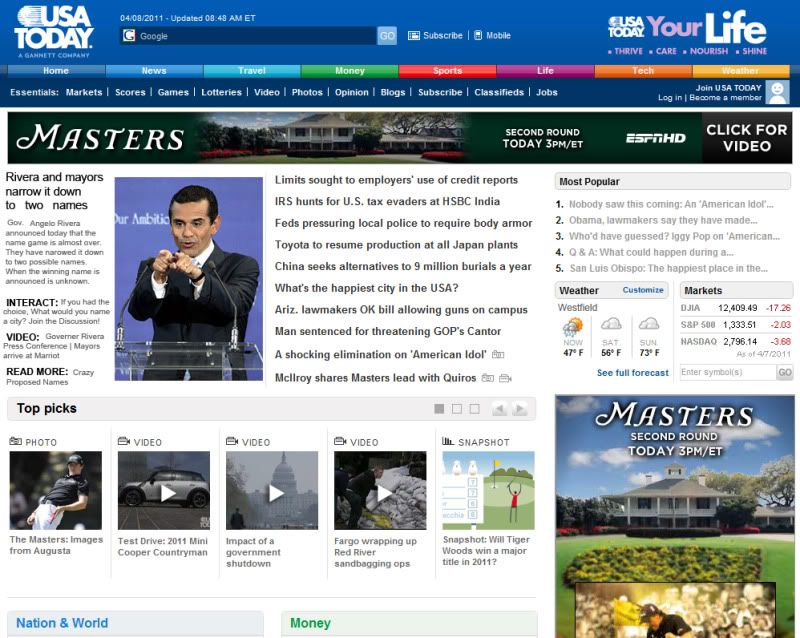Open the Travel tab
This screenshot has width=800, height=638.
pyautogui.click(x=252, y=70)
